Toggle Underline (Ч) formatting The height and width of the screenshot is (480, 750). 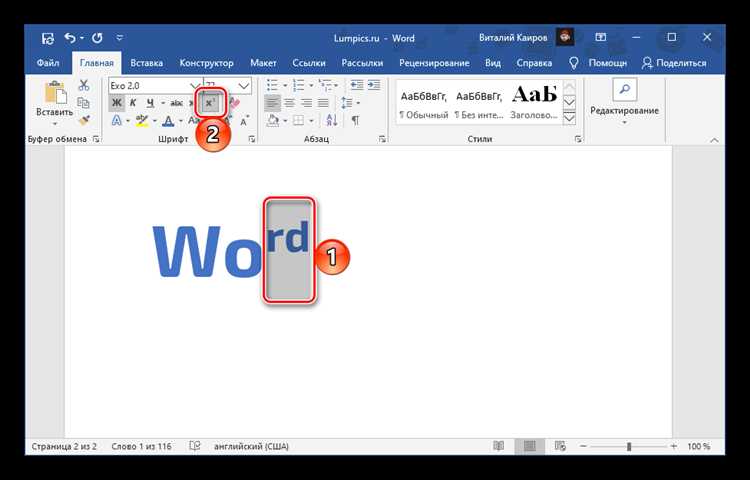[x=150, y=103]
